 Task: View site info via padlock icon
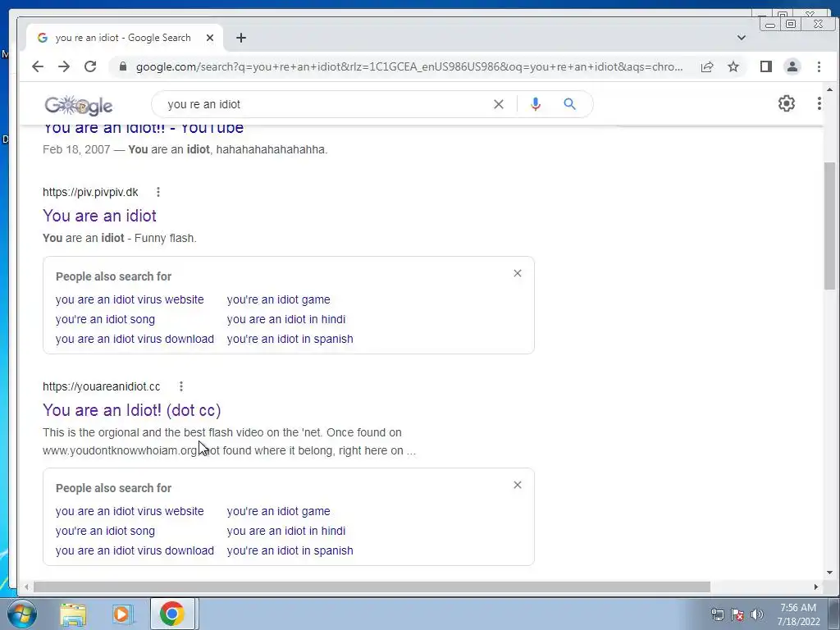pos(123,66)
